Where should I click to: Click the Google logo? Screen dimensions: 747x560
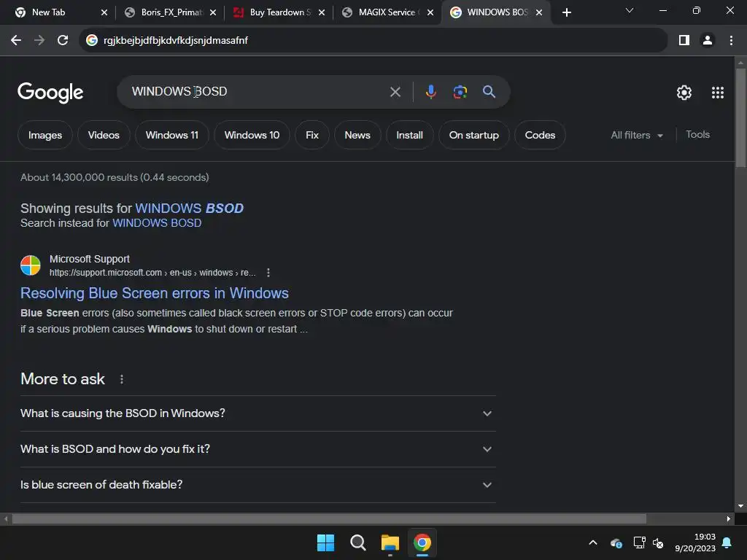point(50,93)
